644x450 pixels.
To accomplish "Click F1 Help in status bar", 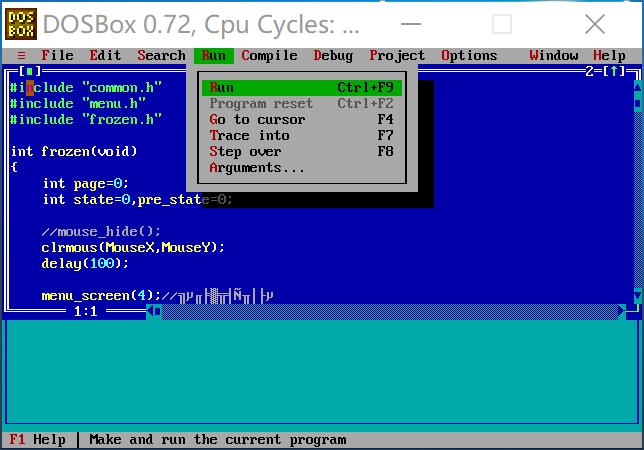I will click(37, 440).
